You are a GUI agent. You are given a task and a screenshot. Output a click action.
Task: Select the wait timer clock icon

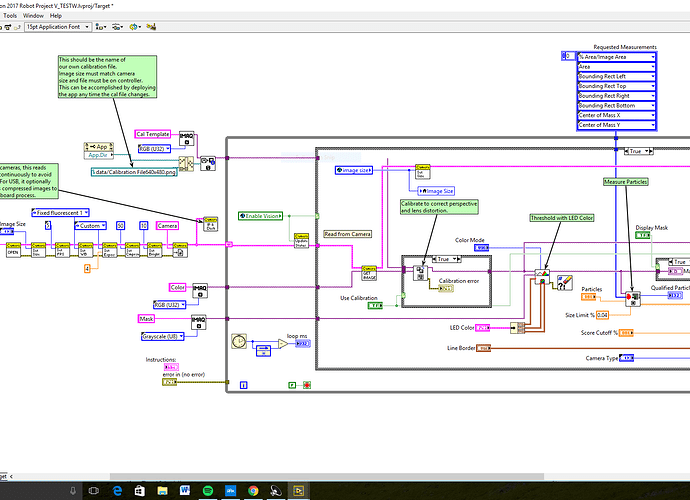[239, 342]
